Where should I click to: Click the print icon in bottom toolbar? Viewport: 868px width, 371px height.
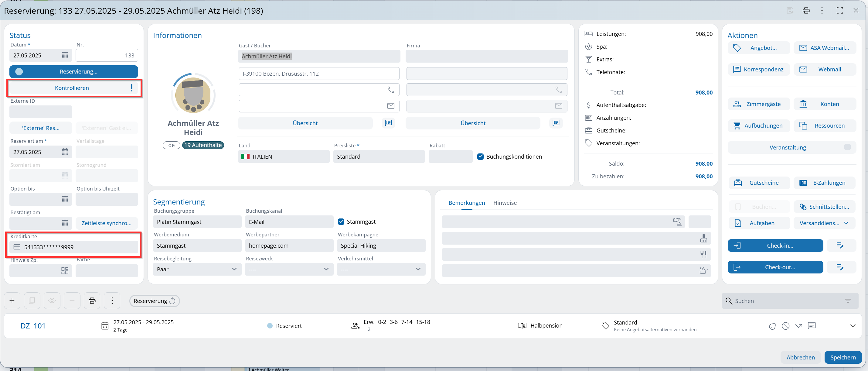point(92,301)
